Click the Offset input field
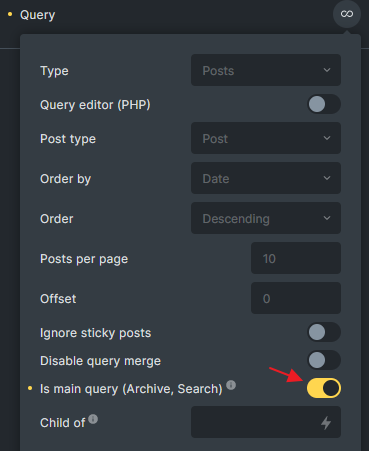369x451 pixels. [296, 298]
